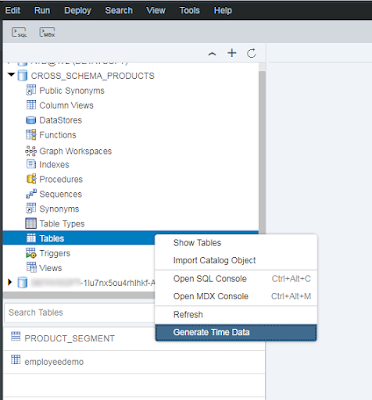Image resolution: width=372 pixels, height=400 pixels.
Task: Select the Views tree node
Action: 50,268
